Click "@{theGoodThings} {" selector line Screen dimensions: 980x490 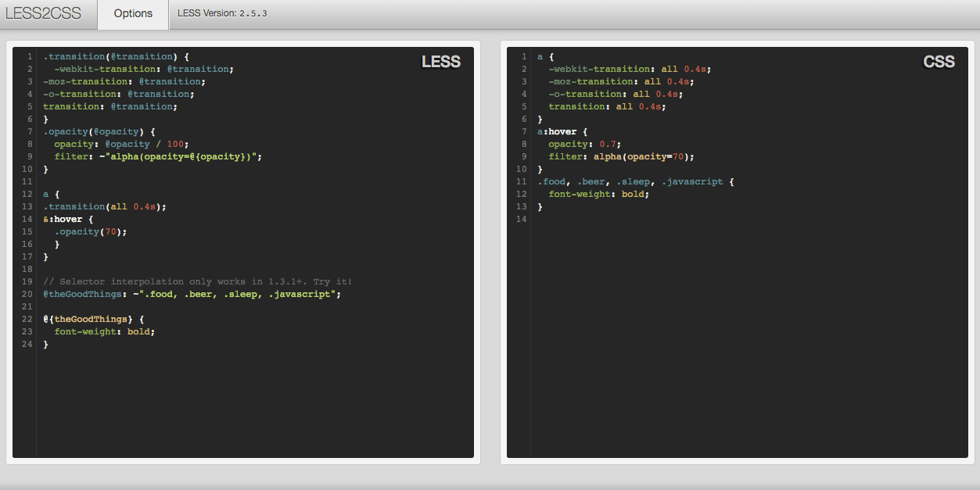94,319
